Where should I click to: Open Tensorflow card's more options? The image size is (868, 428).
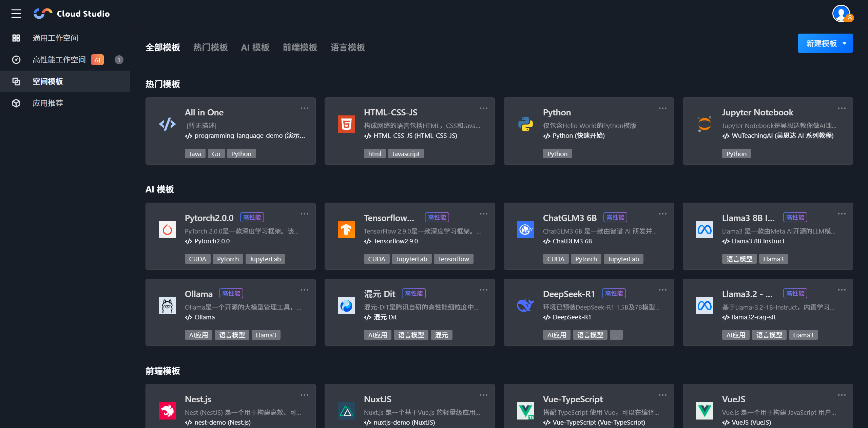483,214
